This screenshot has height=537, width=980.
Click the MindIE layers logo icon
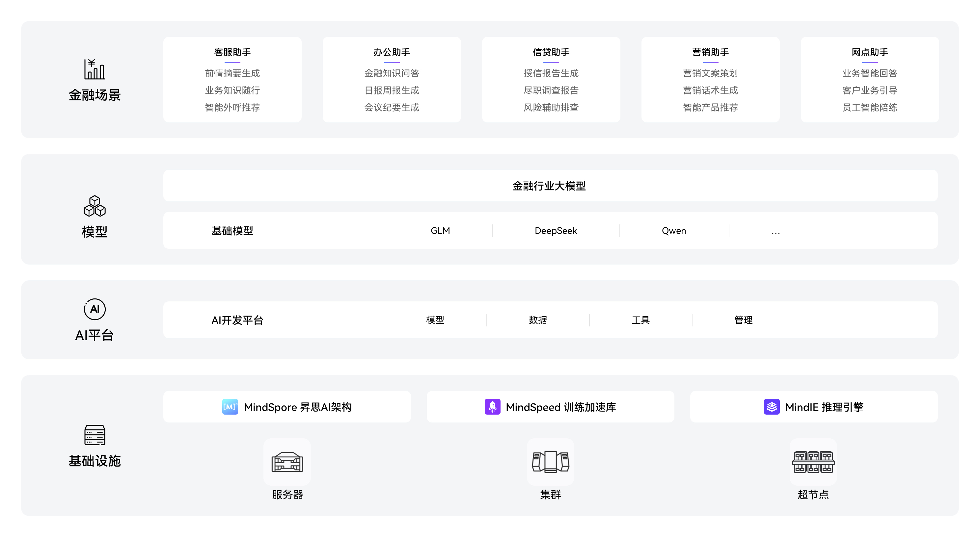point(772,407)
